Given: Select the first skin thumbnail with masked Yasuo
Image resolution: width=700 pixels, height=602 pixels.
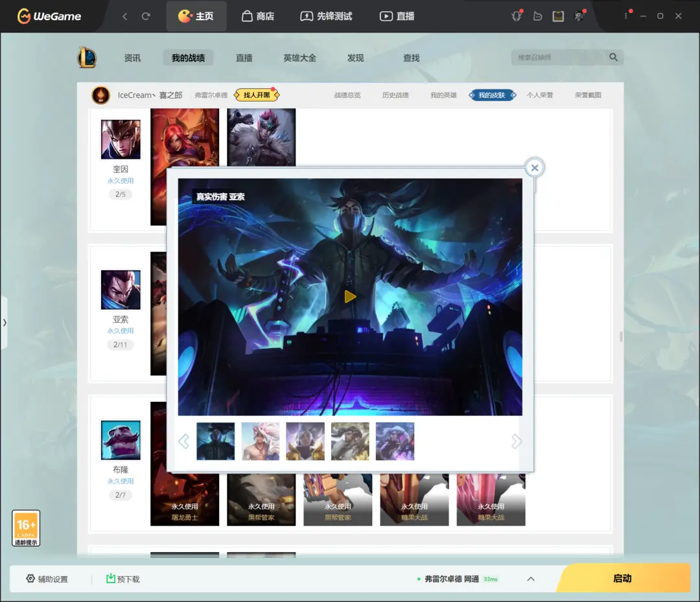Looking at the screenshot, I should (216, 441).
